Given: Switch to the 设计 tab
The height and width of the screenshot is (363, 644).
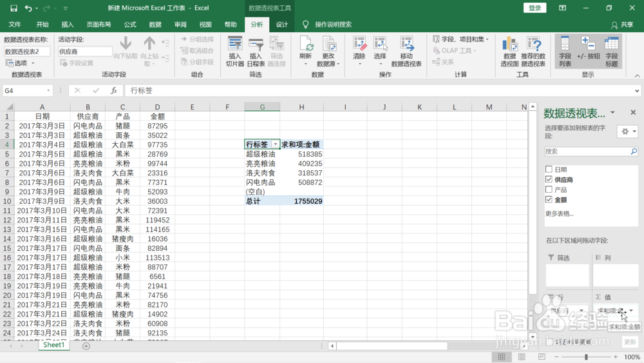Looking at the screenshot, I should 282,25.
